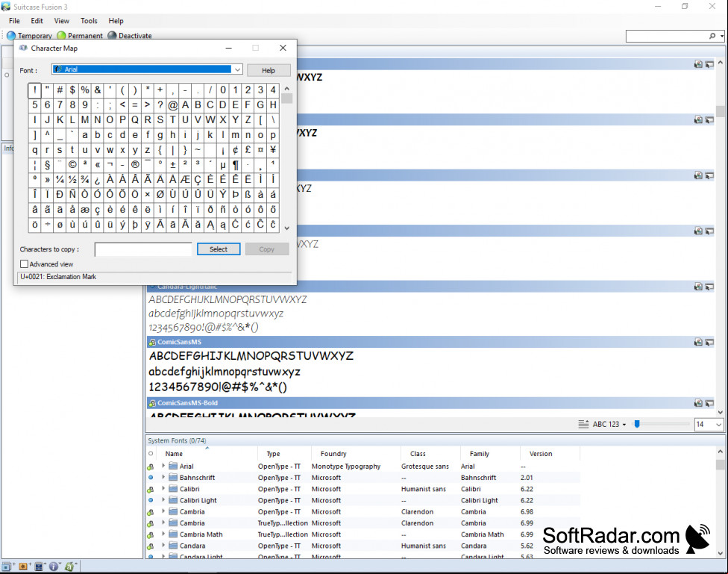Toggle activation status of Candara row
This screenshot has width=728, height=574.
point(151,546)
